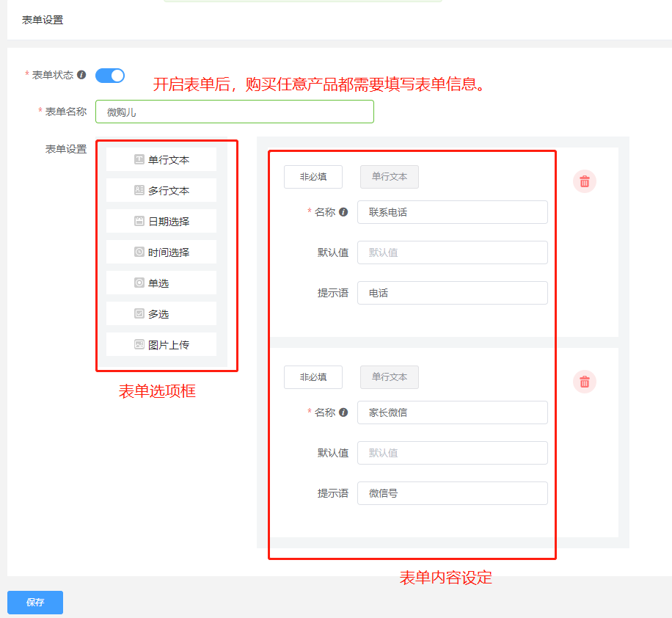Click the 单行文本 text icon
672x618 pixels.
point(139,159)
